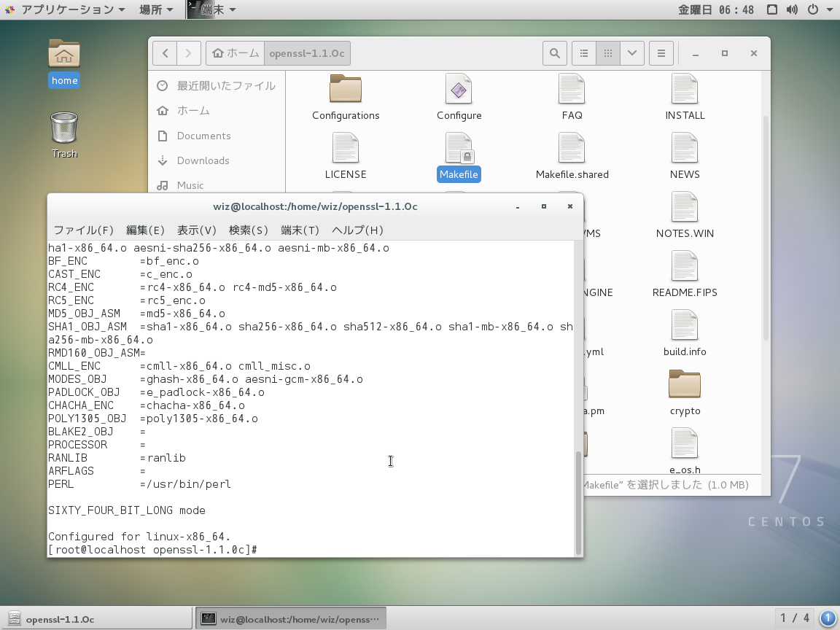Open Music in the sidebar
Image resolution: width=840 pixels, height=630 pixels.
[x=217, y=184]
